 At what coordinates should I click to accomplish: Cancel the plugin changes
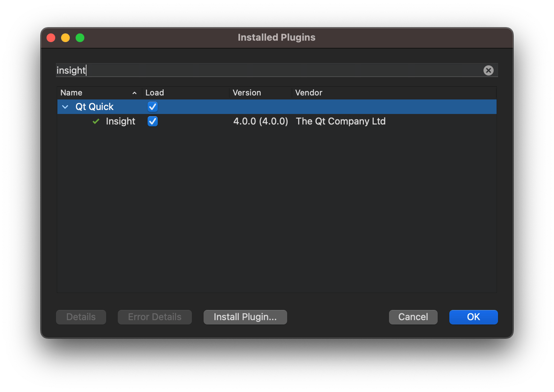(413, 317)
